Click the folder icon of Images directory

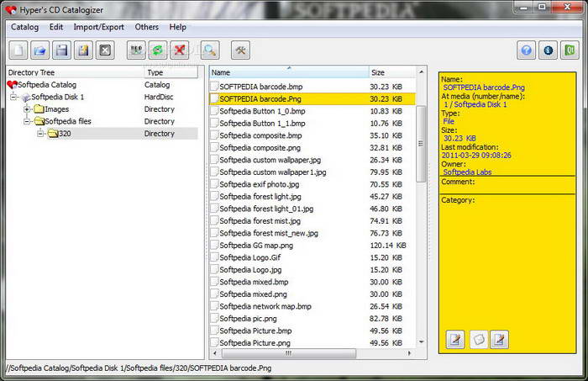click(x=39, y=109)
